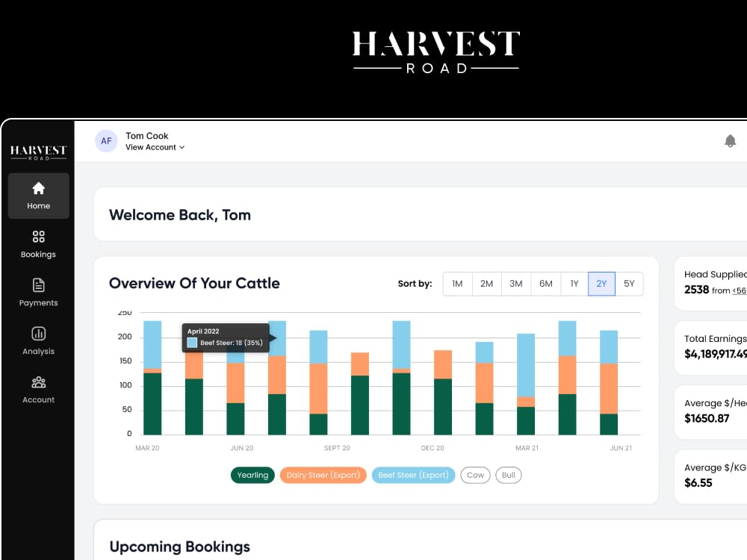This screenshot has height=560, width=747.
Task: Select the 2M time range
Action: (486, 284)
